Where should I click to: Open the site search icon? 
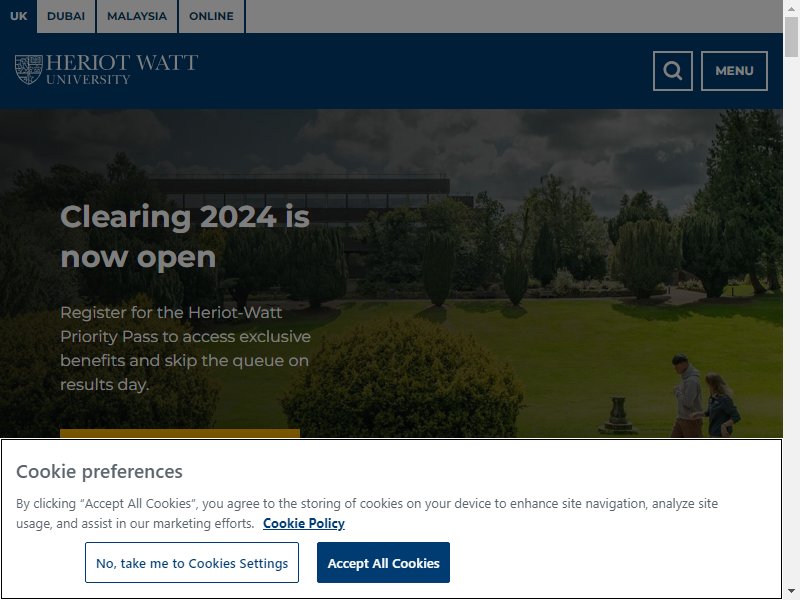(672, 71)
